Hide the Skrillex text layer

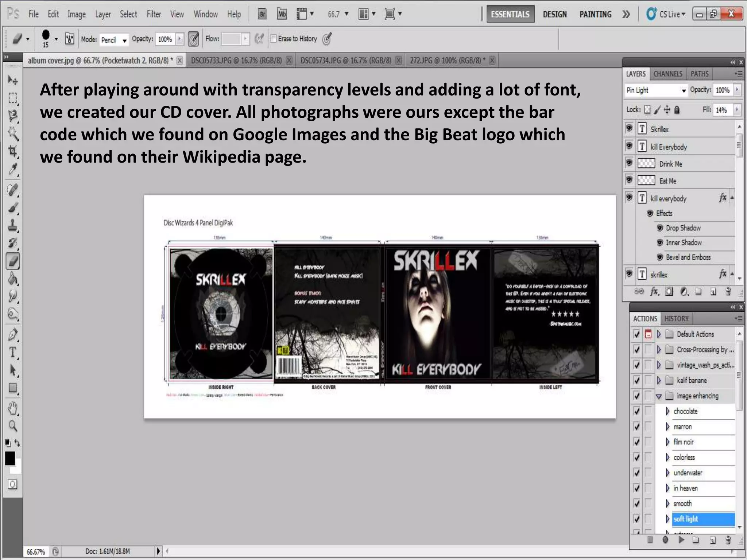pyautogui.click(x=629, y=128)
